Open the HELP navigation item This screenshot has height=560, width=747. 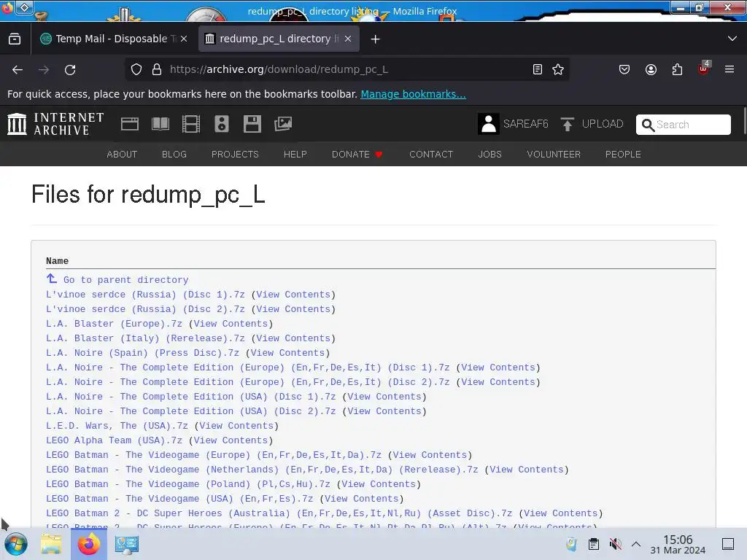click(x=295, y=155)
